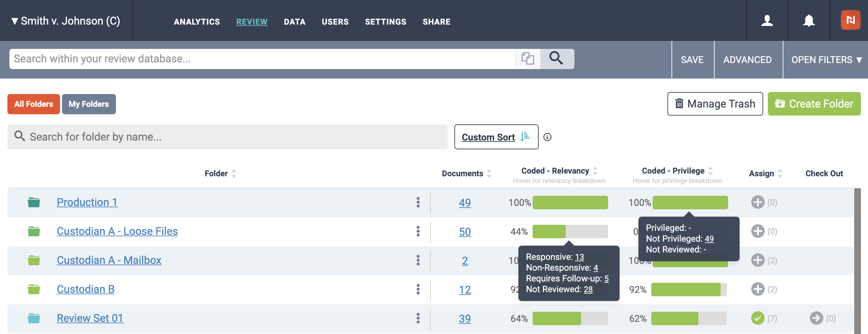Click the assign plus icon for Production 1
Viewport: 868px width, 334px height.
[x=758, y=202]
